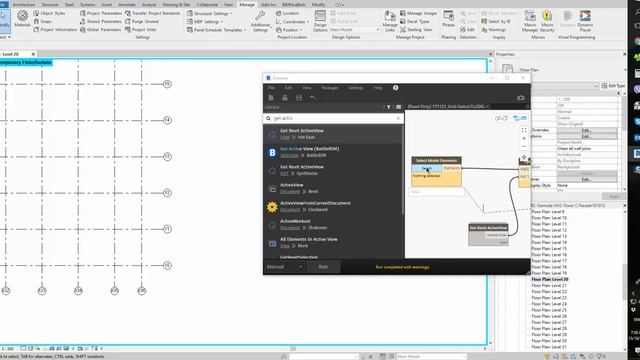
Task: Click the Dynamo library search field
Action: [x=333, y=118]
